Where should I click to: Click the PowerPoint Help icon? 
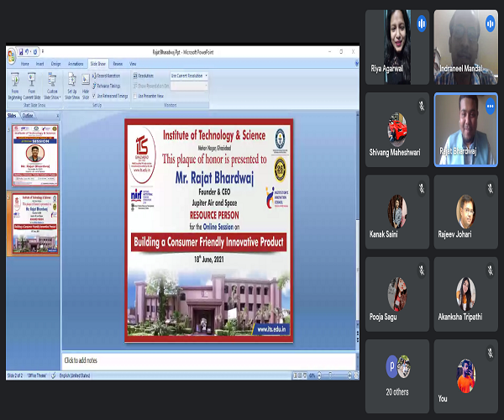356,64
